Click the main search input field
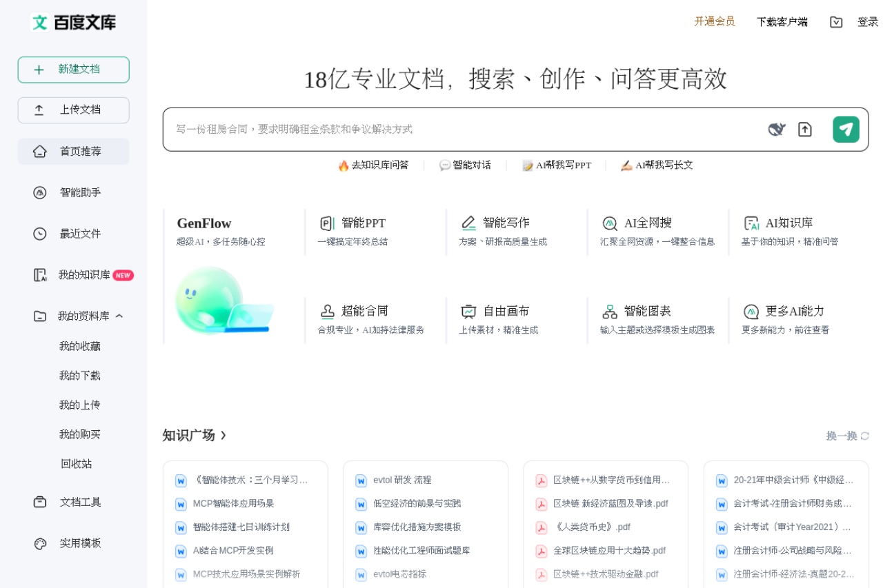 coord(466,130)
